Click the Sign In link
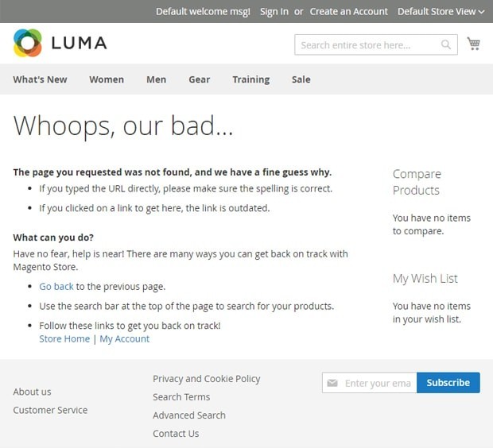The height and width of the screenshot is (448, 493). (274, 12)
